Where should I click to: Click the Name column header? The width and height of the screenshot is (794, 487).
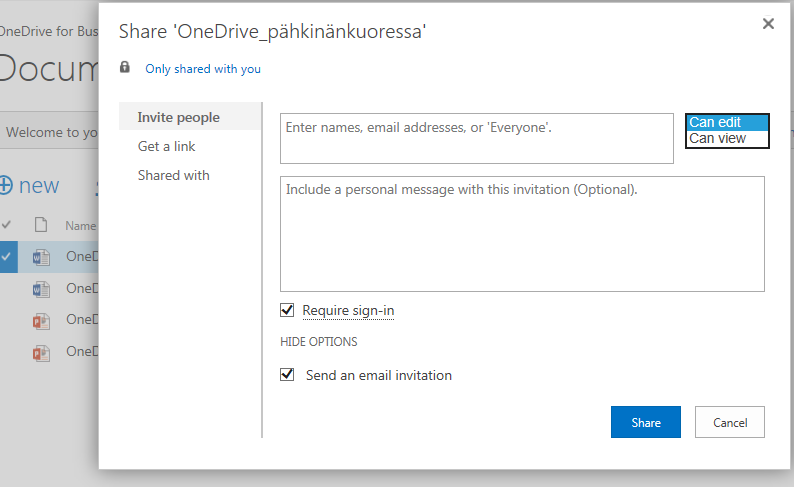[x=81, y=226]
